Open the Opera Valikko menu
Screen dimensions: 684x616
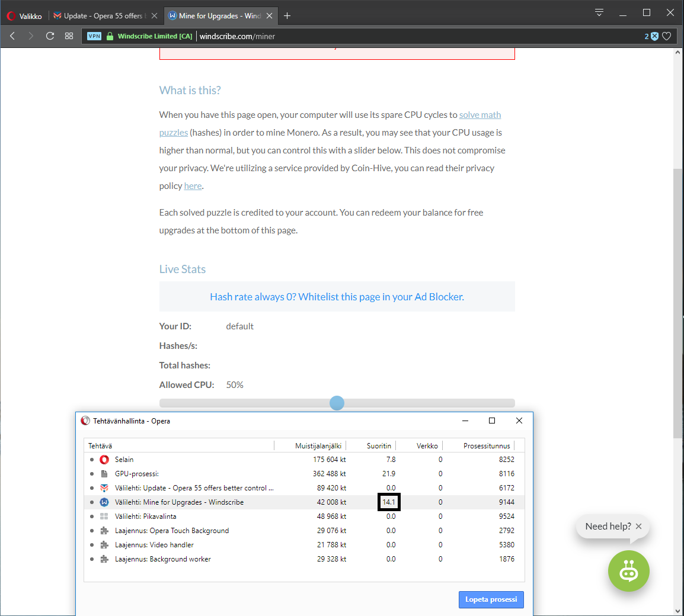24,16
